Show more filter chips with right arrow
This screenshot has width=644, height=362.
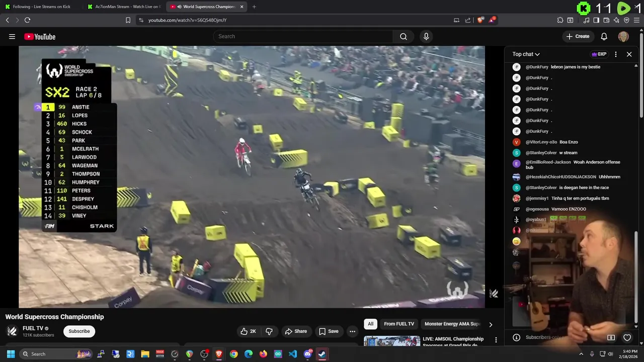coord(491,324)
